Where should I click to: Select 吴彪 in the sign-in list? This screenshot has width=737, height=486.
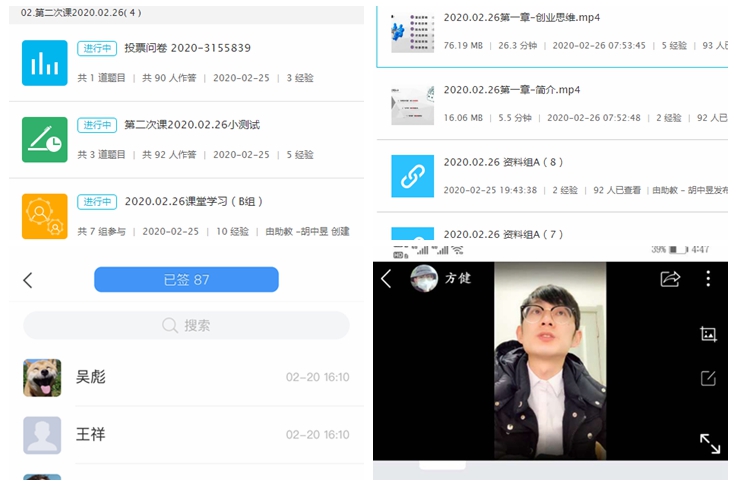tap(186, 377)
